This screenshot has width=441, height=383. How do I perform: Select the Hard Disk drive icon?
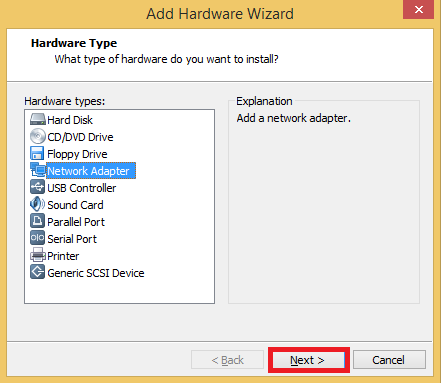tap(37, 119)
